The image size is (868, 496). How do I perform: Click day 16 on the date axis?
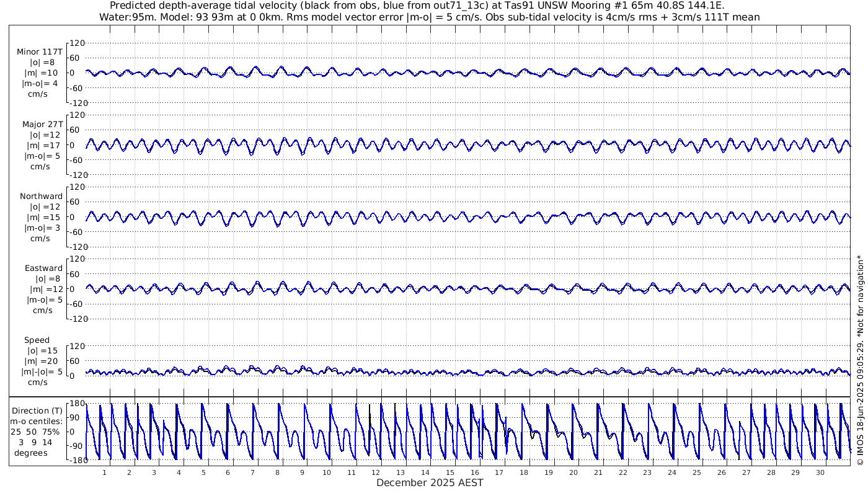point(475,472)
